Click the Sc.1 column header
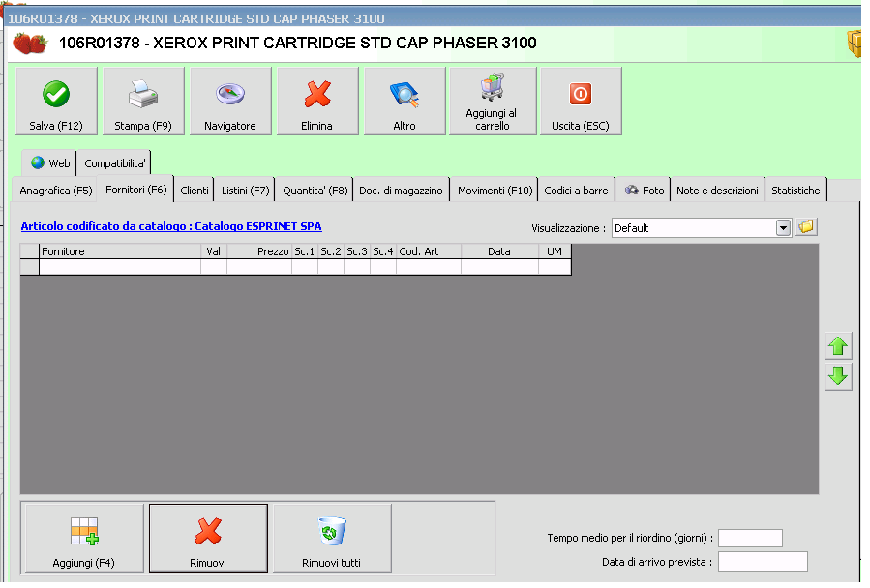 point(305,251)
